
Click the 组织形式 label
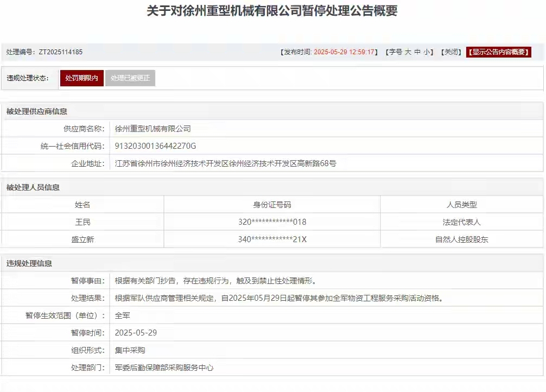point(88,350)
